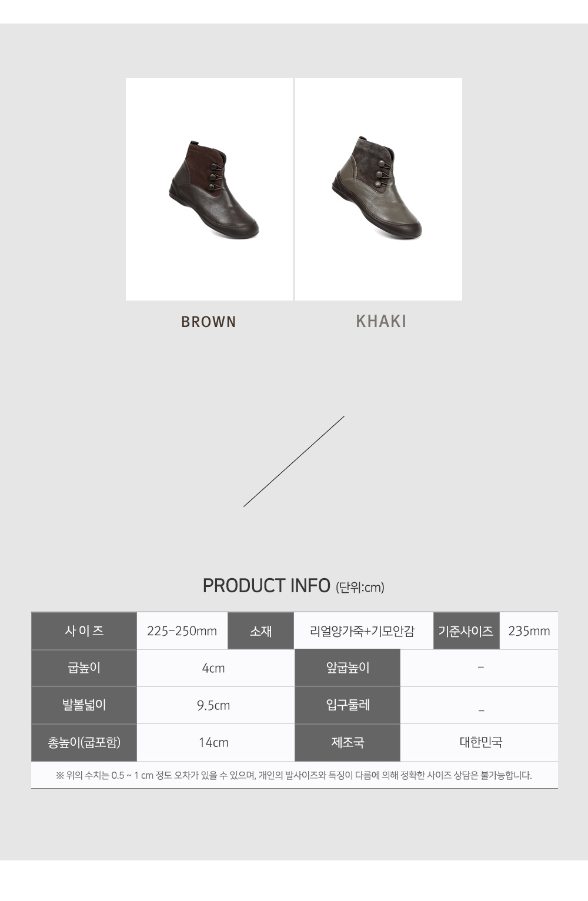Click the 소재 header cell

click(x=260, y=631)
